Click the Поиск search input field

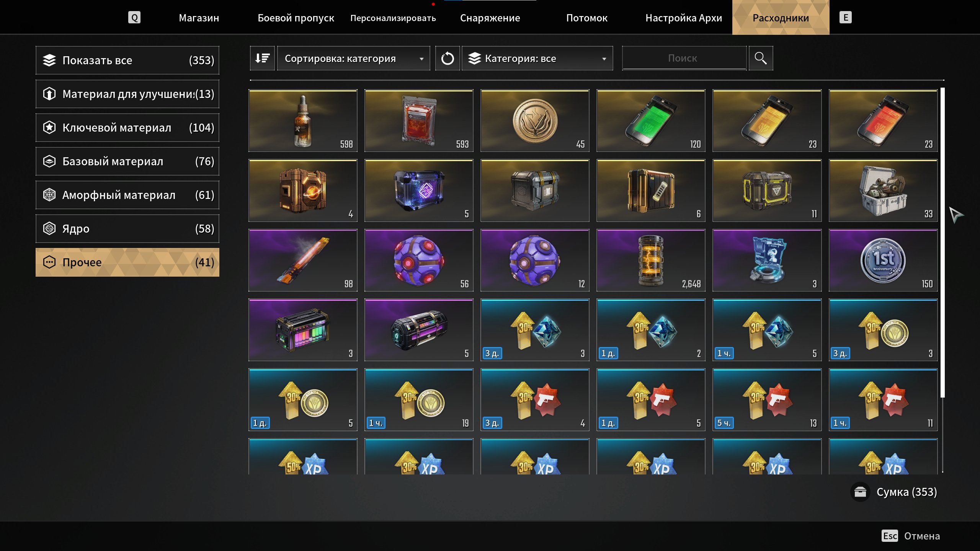click(x=684, y=58)
